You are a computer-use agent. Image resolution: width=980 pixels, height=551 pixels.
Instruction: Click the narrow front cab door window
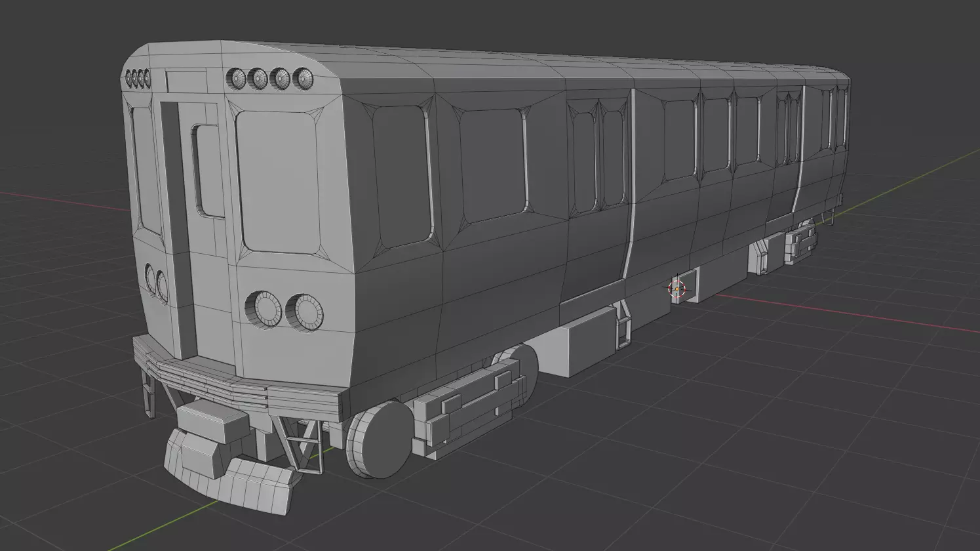point(209,171)
